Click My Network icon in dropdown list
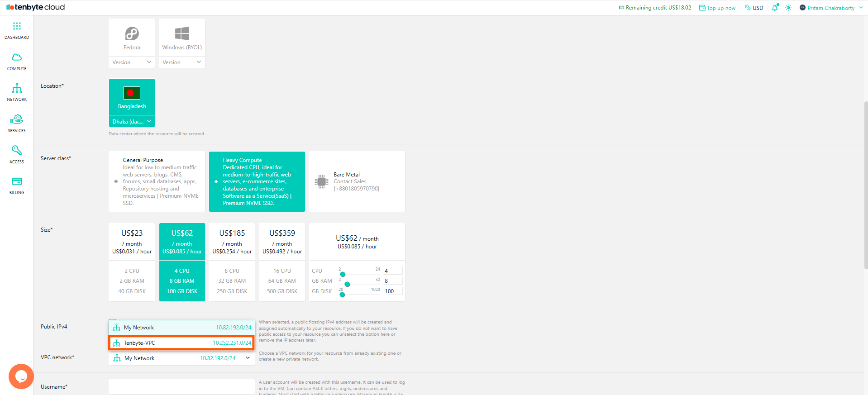 coord(116,328)
